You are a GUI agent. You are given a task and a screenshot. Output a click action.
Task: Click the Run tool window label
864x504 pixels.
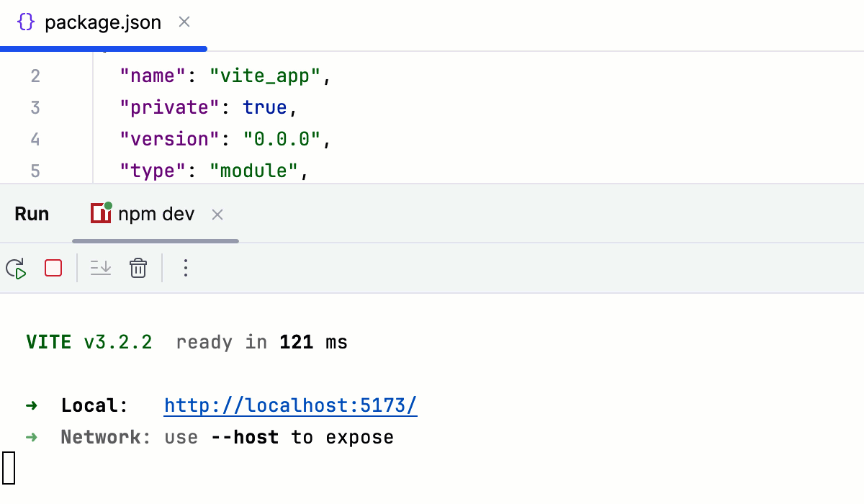pos(32,215)
